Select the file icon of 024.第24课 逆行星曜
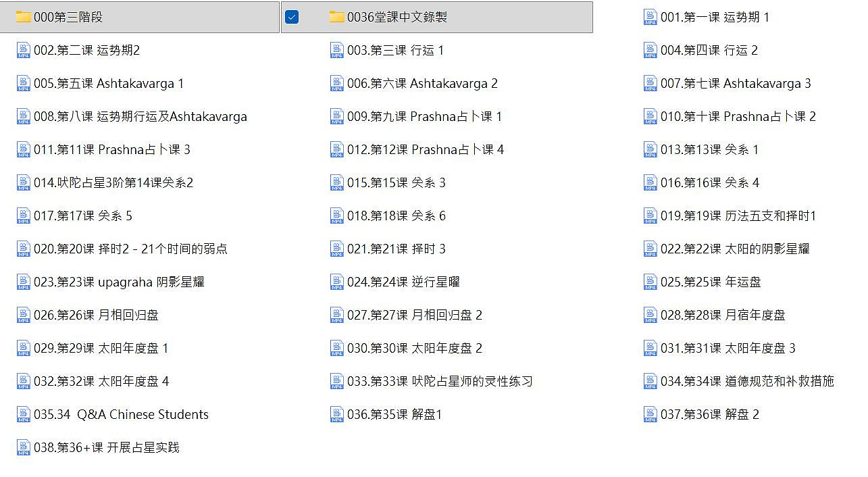868x477 pixels. (337, 282)
